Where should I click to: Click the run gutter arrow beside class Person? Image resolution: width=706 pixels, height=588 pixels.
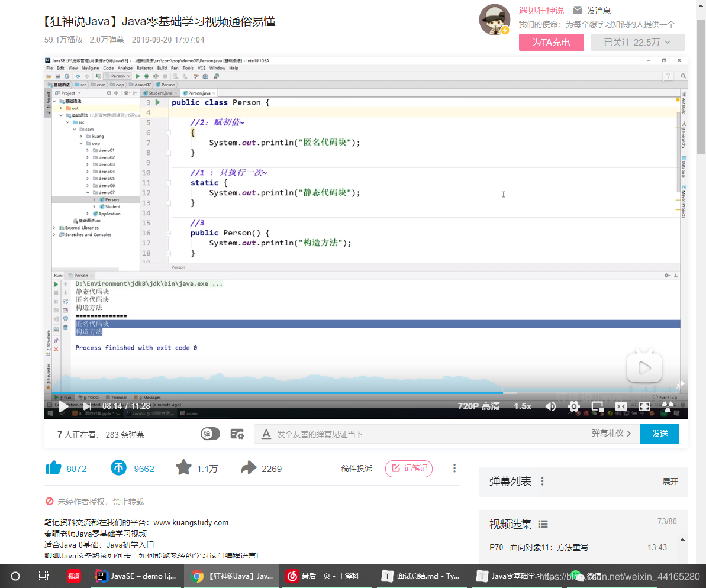[157, 102]
